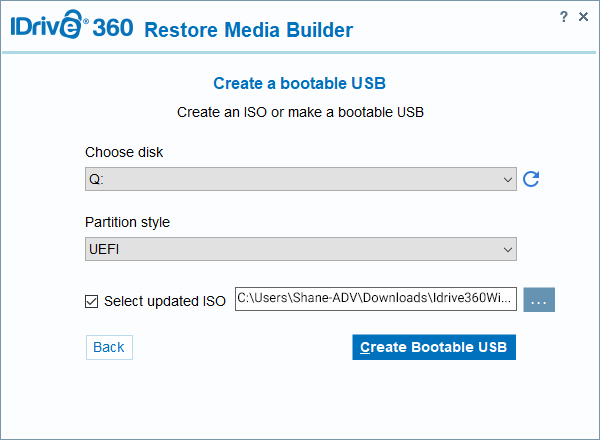The image size is (600, 440).
Task: Open help via the question mark icon
Action: [x=565, y=17]
